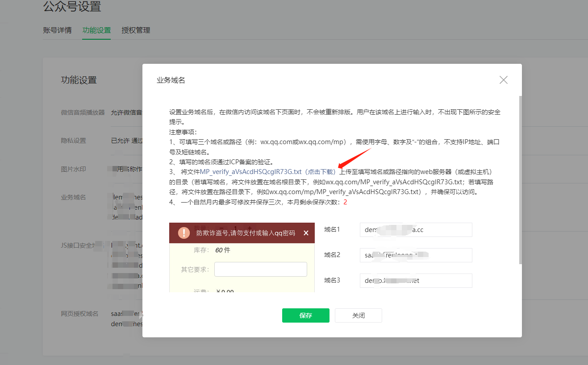Switch to the 账号详情 tab
This screenshot has width=588, height=365.
pos(57,30)
